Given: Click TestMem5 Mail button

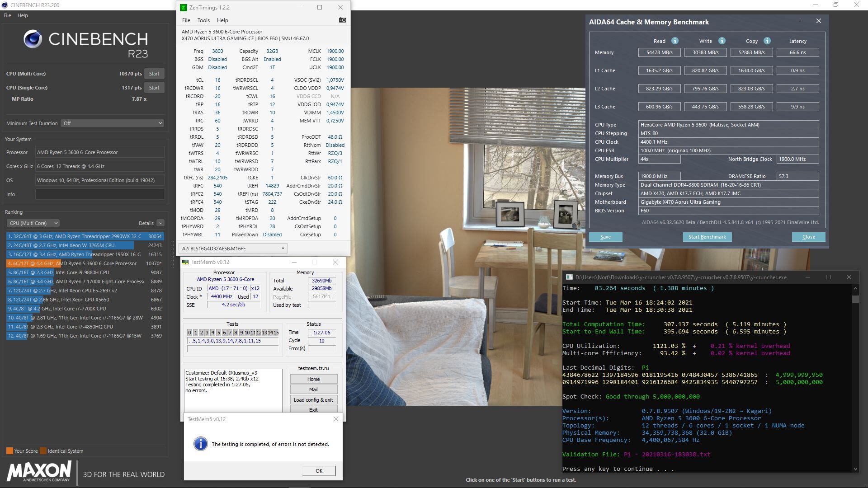Looking at the screenshot, I should click(x=313, y=389).
